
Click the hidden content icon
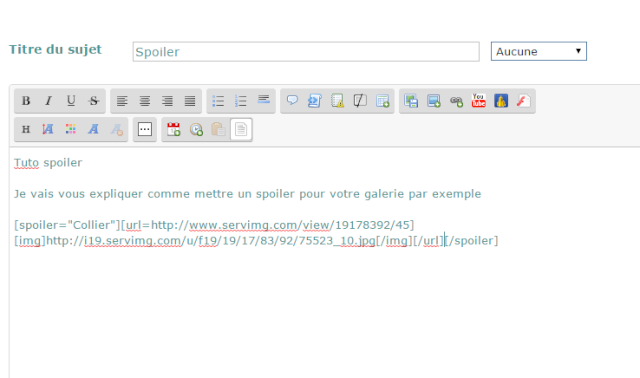pyautogui.click(x=360, y=101)
